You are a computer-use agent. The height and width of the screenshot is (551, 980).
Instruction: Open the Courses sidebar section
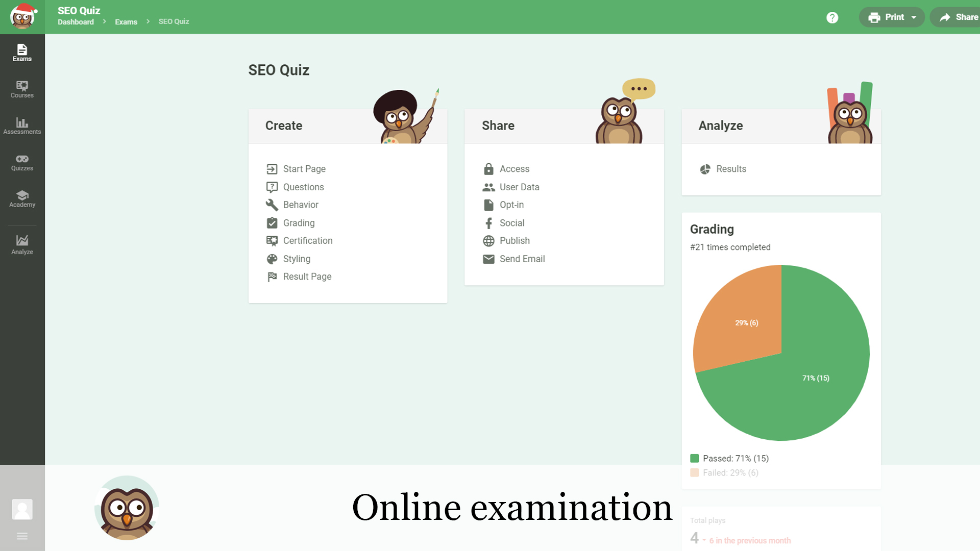click(22, 89)
